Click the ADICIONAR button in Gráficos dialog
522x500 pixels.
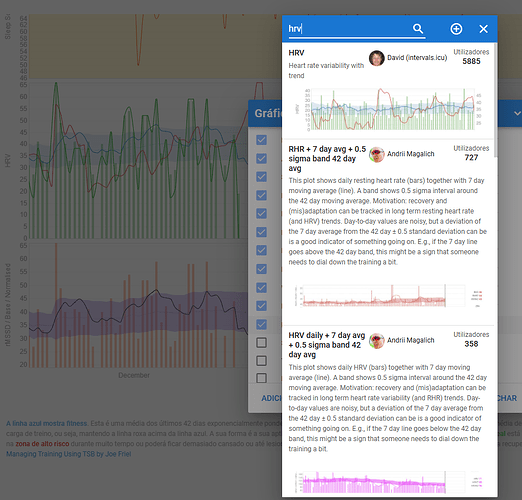tap(272, 398)
